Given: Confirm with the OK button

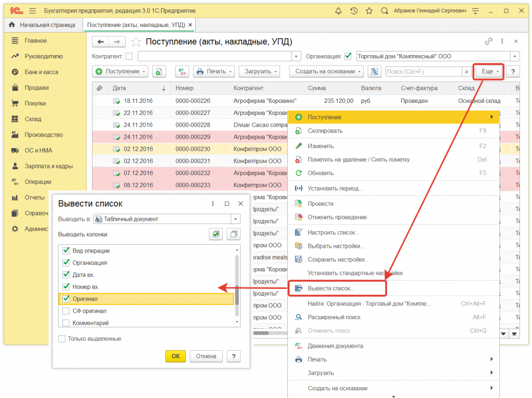Looking at the screenshot, I should (176, 356).
